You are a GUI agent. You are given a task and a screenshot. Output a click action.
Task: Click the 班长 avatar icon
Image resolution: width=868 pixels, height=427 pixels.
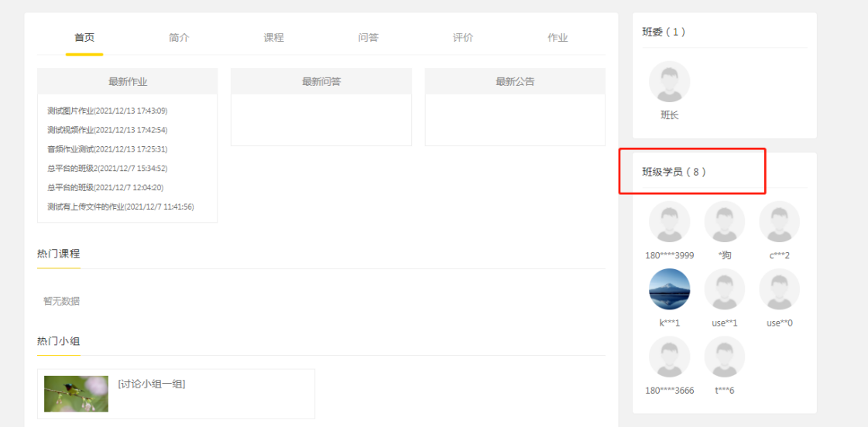coord(669,82)
